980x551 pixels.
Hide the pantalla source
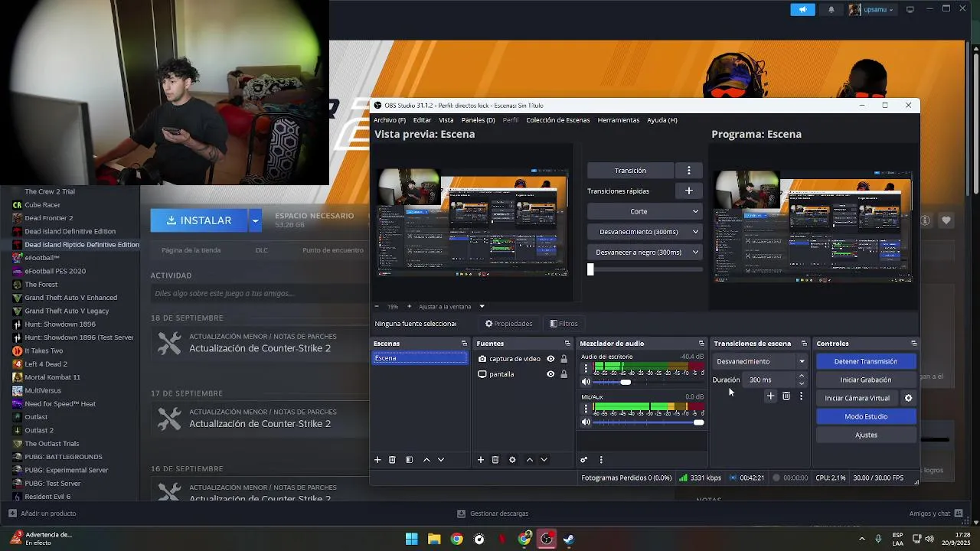coord(550,374)
